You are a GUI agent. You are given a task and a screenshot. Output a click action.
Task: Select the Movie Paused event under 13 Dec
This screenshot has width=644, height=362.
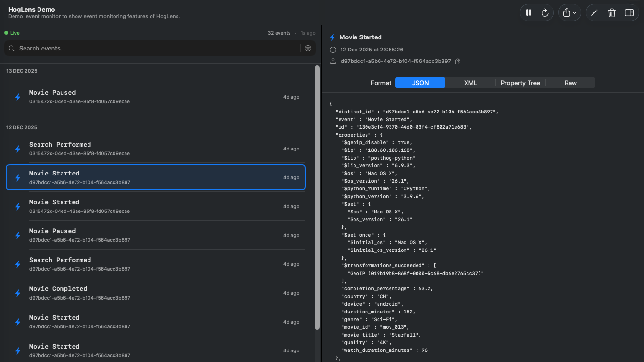pyautogui.click(x=156, y=97)
